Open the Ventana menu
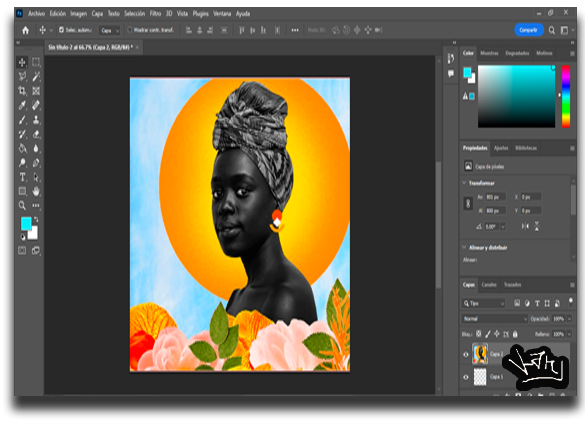585x439 pixels. [x=222, y=13]
